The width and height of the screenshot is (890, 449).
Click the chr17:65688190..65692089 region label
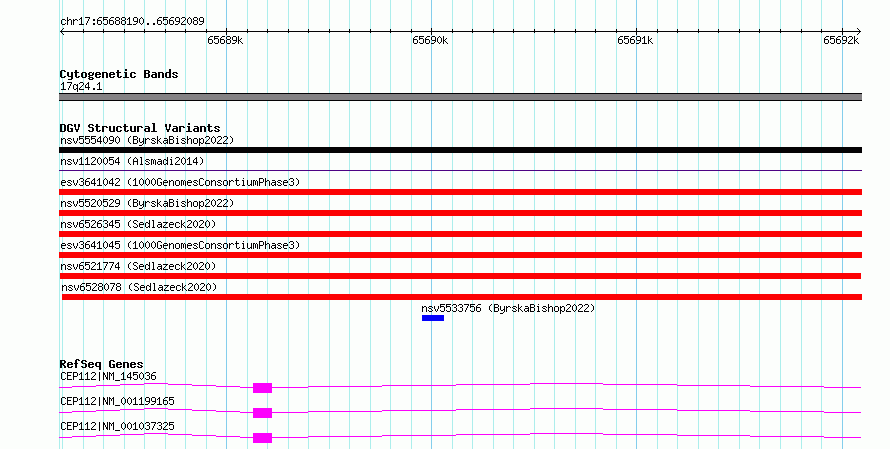[x=132, y=22]
